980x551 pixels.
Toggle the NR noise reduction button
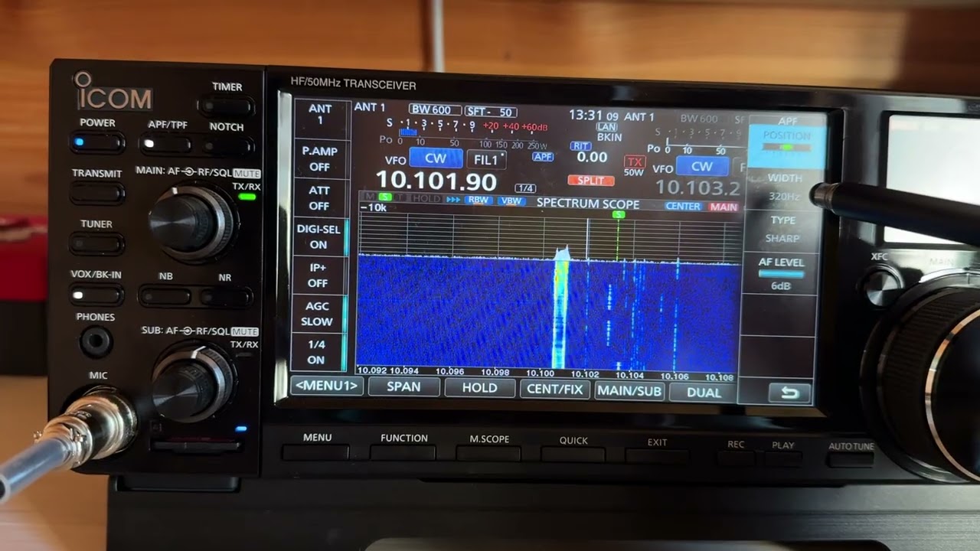click(225, 296)
